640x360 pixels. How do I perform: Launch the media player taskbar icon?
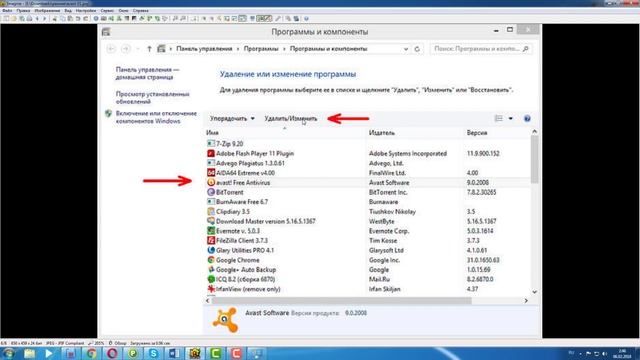click(x=49, y=353)
